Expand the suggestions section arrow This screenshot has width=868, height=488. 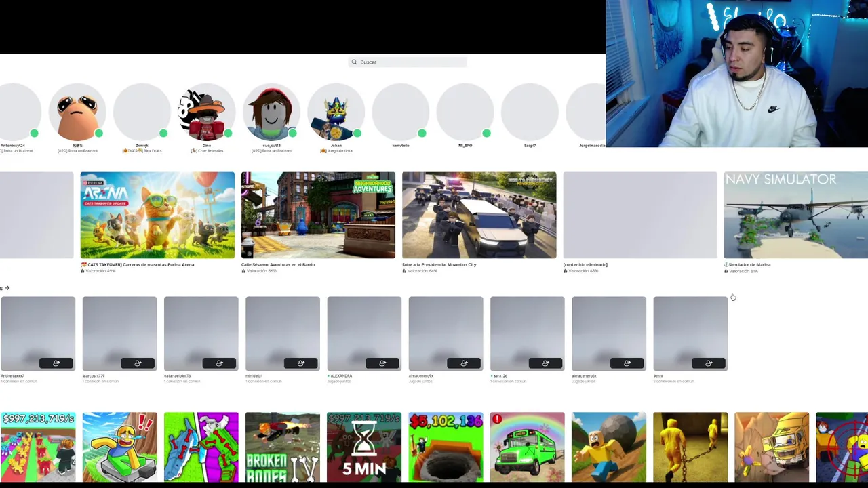click(x=7, y=288)
